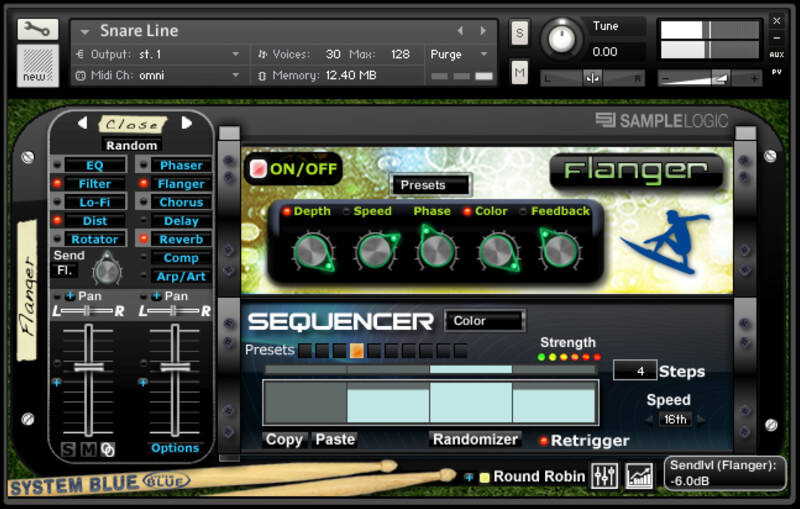Expand the Snare Line instrument menu arrow

pyautogui.click(x=85, y=32)
